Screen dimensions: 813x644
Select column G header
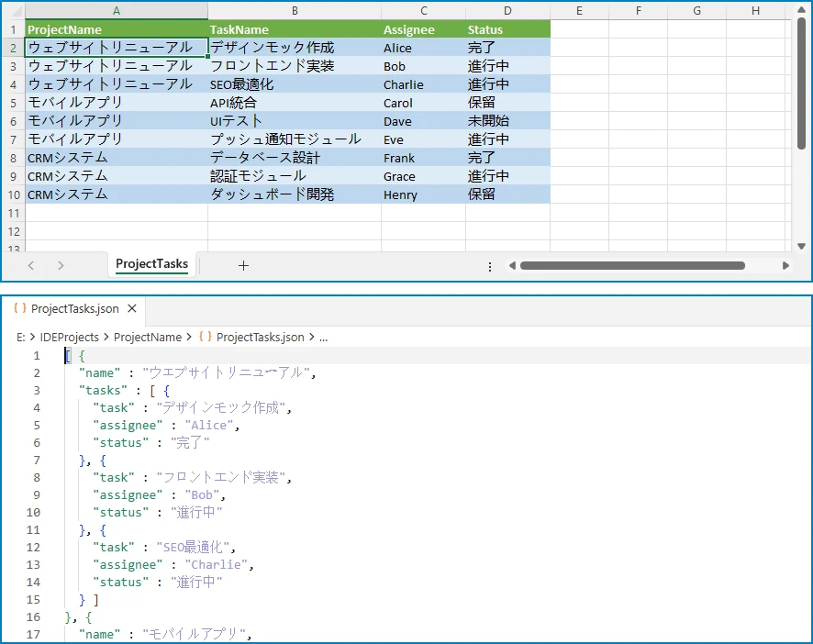(696, 11)
